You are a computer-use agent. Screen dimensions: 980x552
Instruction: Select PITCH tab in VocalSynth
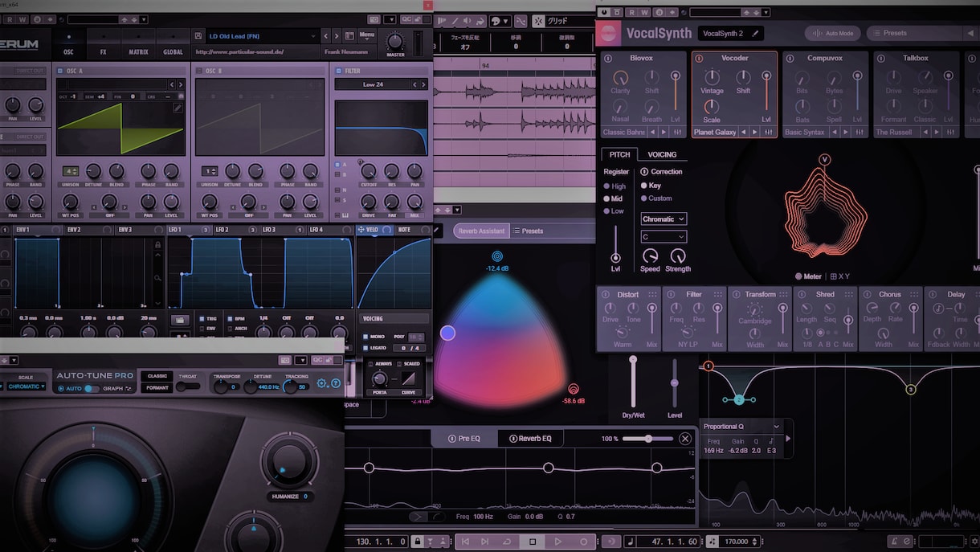pyautogui.click(x=619, y=154)
